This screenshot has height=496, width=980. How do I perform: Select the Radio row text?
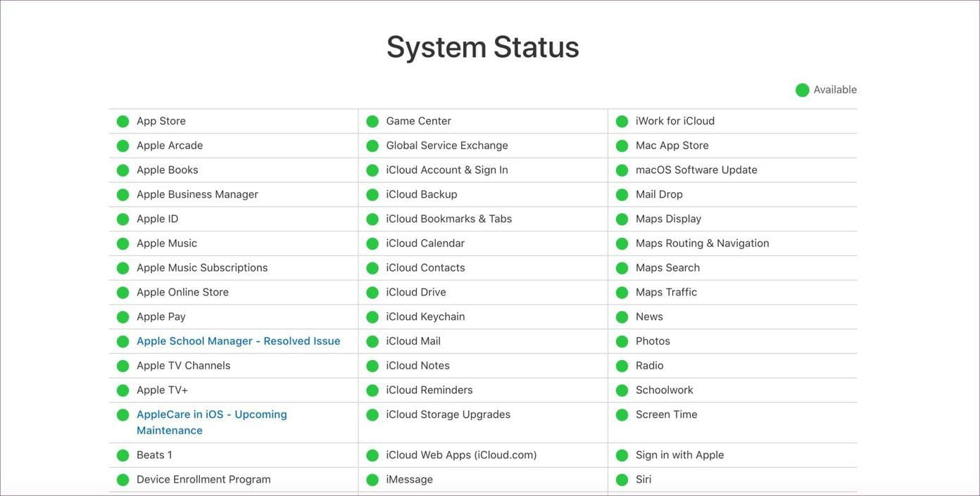(649, 366)
